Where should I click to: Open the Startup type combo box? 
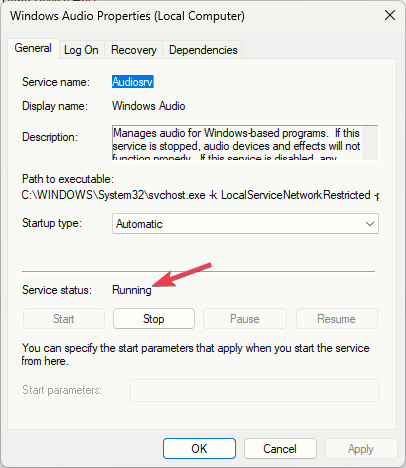click(x=245, y=224)
